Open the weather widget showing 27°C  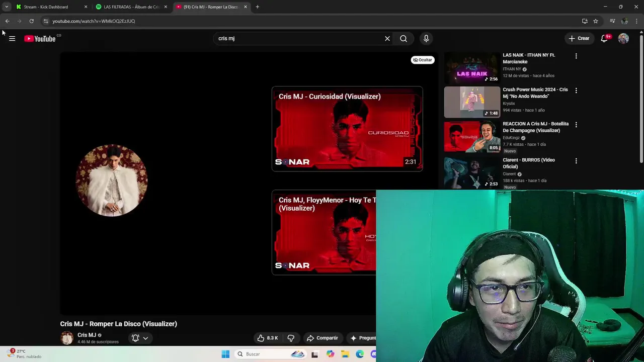coord(25,354)
